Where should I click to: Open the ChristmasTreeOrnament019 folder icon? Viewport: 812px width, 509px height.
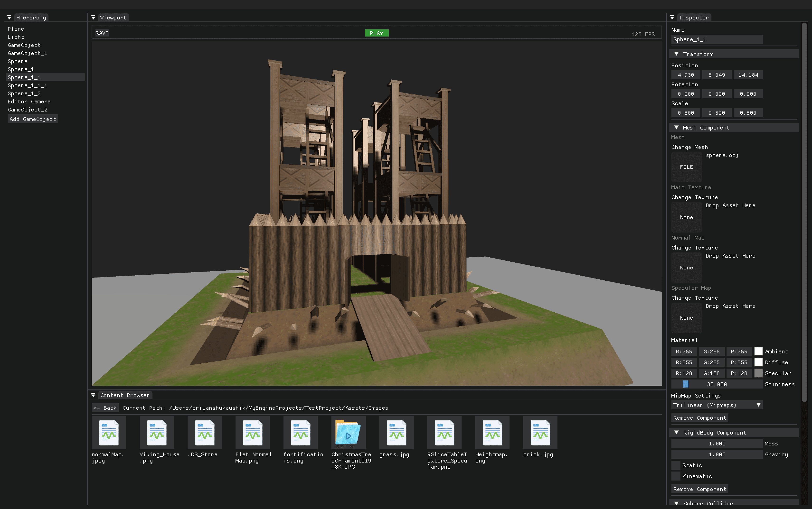coord(348,433)
